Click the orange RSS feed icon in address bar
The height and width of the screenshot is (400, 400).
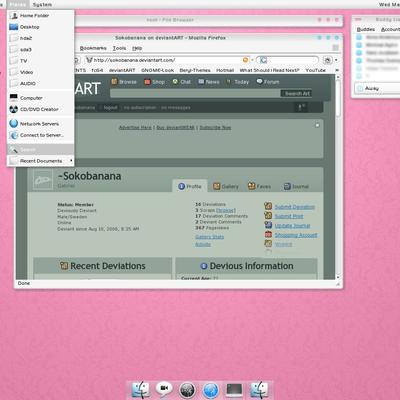(x=246, y=60)
